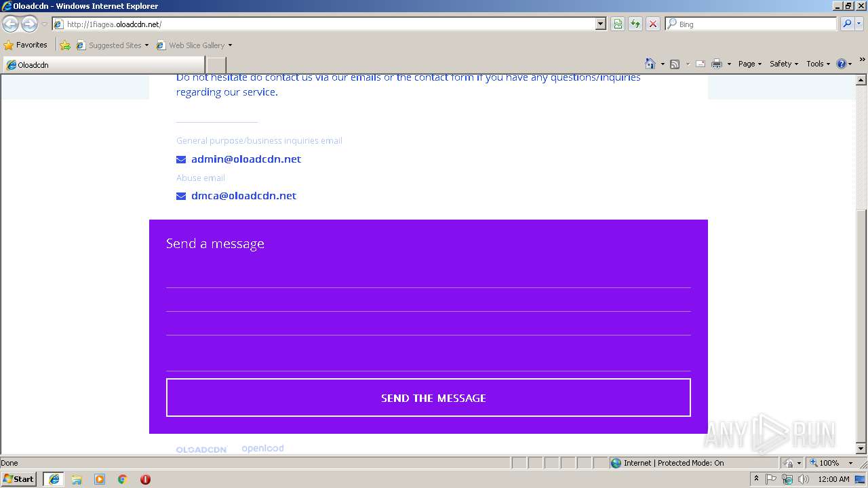Open the Page menu

click(749, 64)
